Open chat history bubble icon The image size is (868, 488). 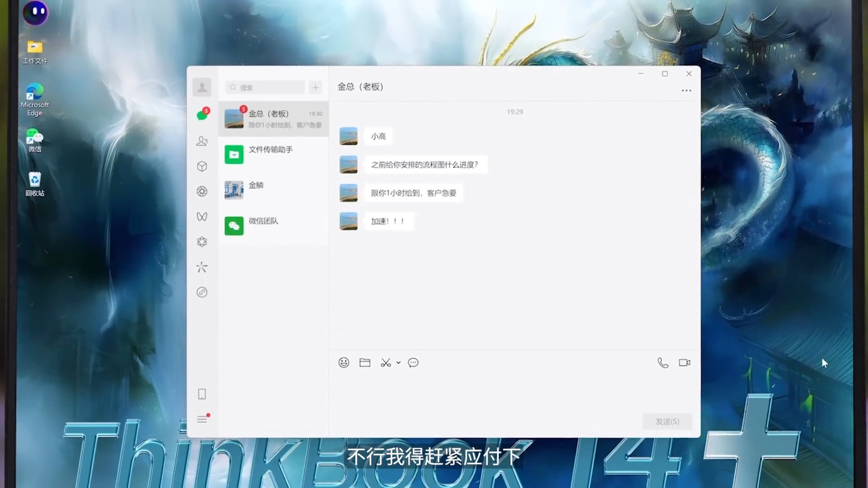click(413, 363)
